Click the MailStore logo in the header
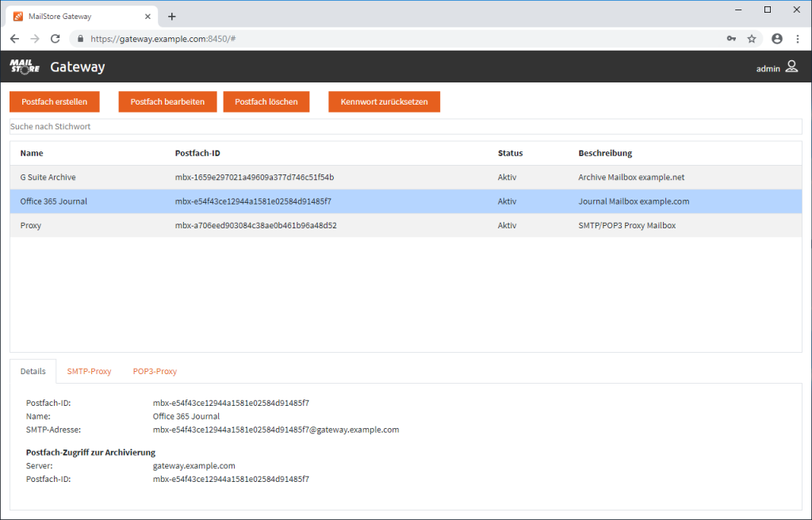The height and width of the screenshot is (520, 812). click(24, 67)
